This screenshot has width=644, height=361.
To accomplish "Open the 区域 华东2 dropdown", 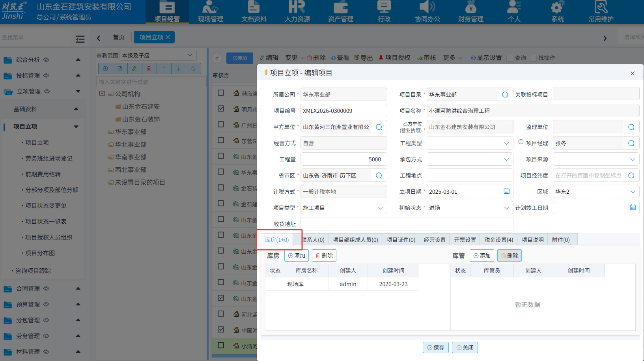I will pyautogui.click(x=596, y=192).
